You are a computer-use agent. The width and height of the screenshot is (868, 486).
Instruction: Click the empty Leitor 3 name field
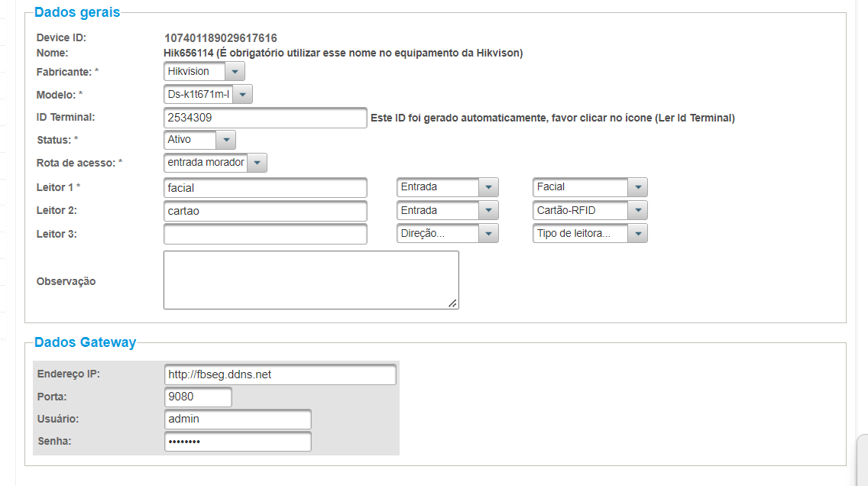(x=265, y=234)
